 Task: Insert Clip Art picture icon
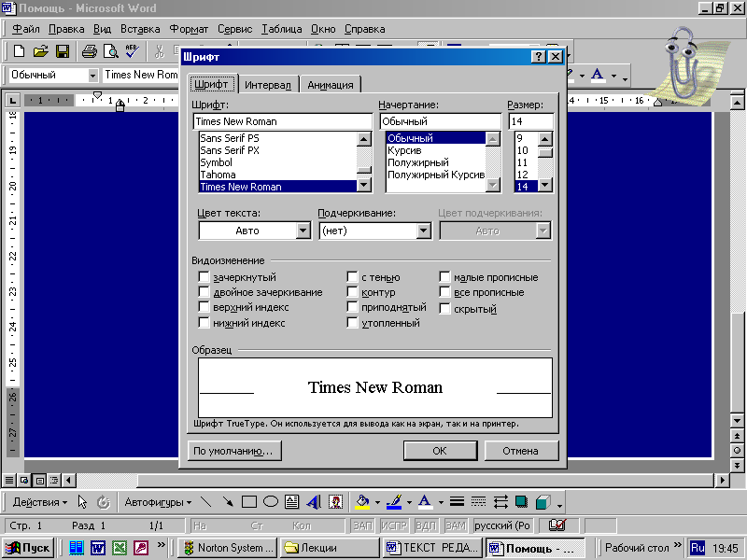click(335, 502)
